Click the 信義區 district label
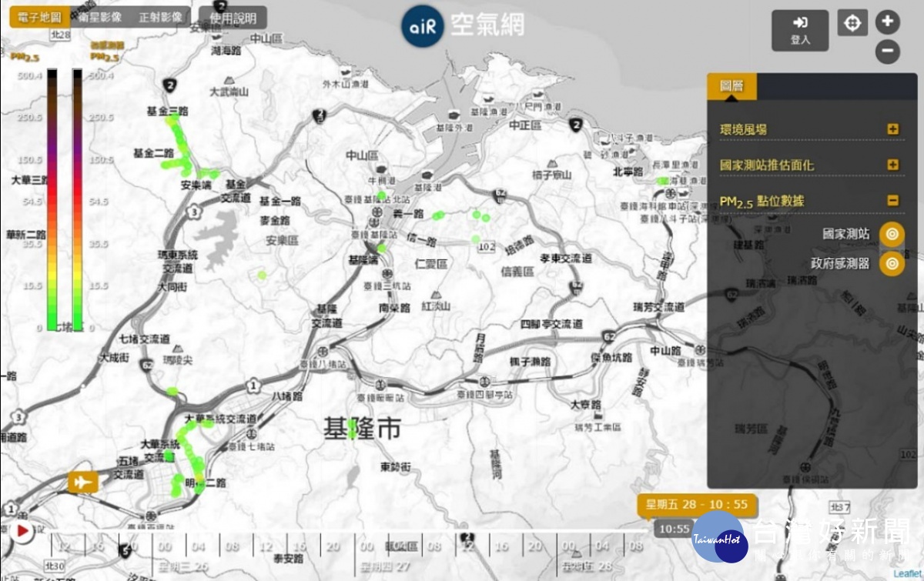 (x=517, y=271)
